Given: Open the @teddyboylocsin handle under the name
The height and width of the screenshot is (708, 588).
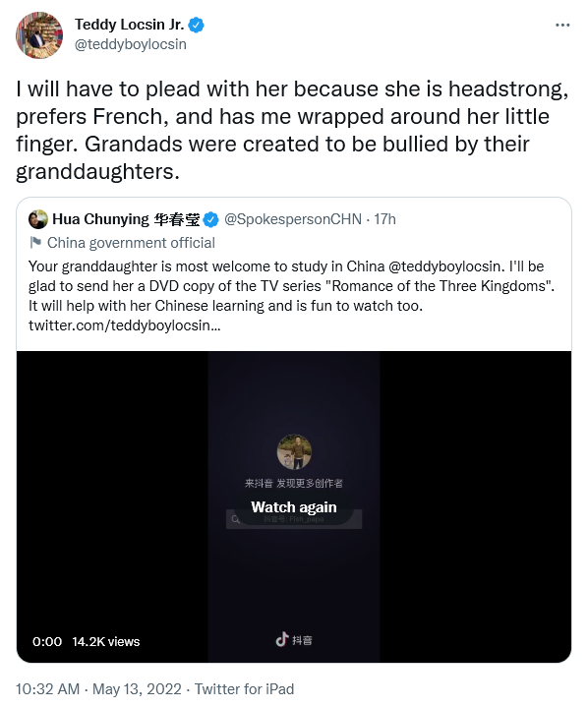Looking at the screenshot, I should pos(131,44).
